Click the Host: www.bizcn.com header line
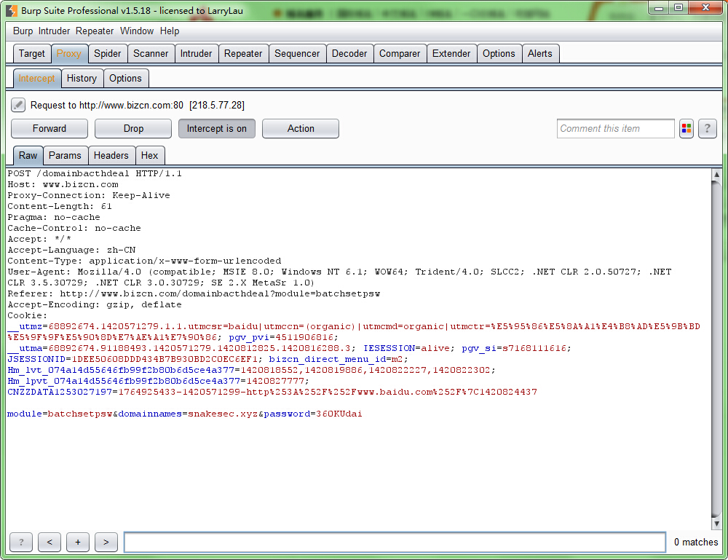The width and height of the screenshot is (728, 560). 63,184
